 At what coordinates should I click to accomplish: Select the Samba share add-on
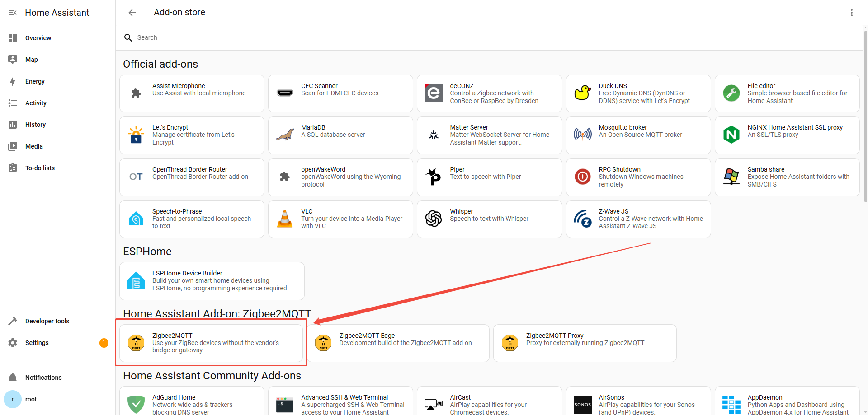pos(787,177)
